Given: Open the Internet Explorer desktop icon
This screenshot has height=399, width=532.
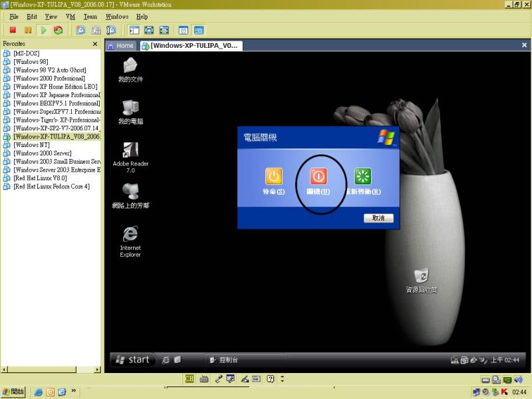Looking at the screenshot, I should click(130, 241).
